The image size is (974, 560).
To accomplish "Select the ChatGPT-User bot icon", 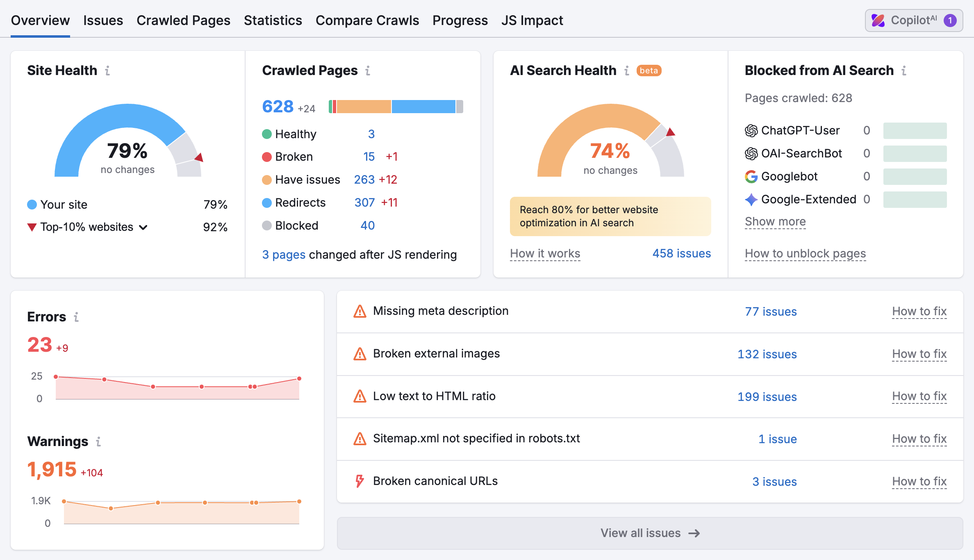I will coord(751,130).
